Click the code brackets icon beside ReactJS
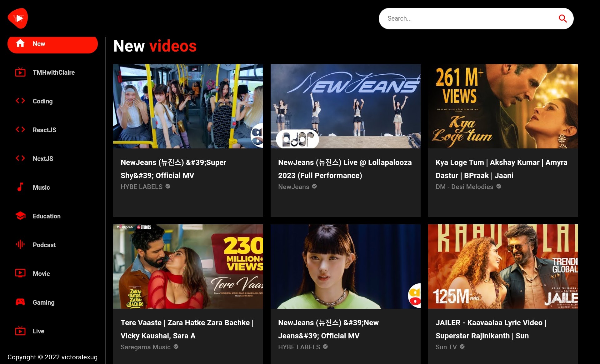Image resolution: width=600 pixels, height=364 pixels. click(20, 130)
